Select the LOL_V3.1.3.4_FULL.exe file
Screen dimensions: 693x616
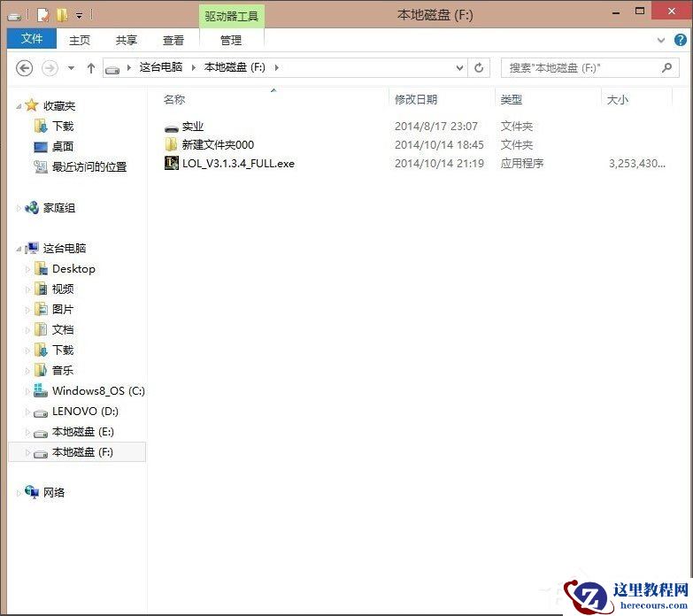pos(238,164)
